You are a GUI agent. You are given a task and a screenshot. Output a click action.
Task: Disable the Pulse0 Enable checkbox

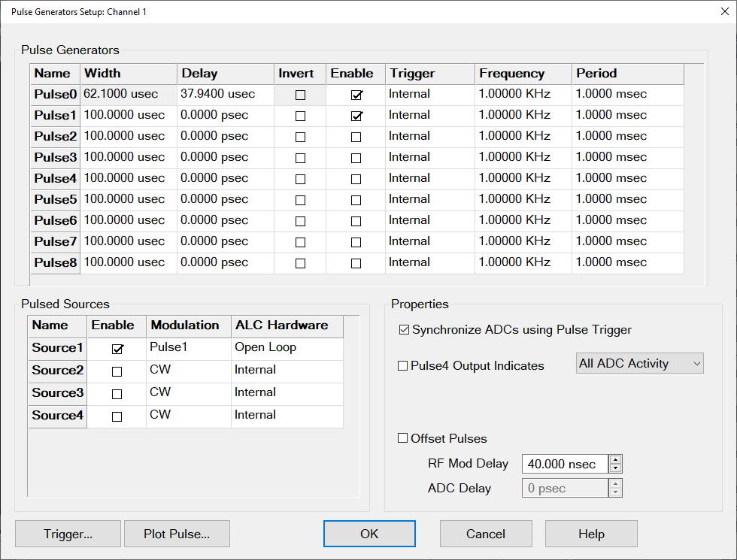point(356,95)
